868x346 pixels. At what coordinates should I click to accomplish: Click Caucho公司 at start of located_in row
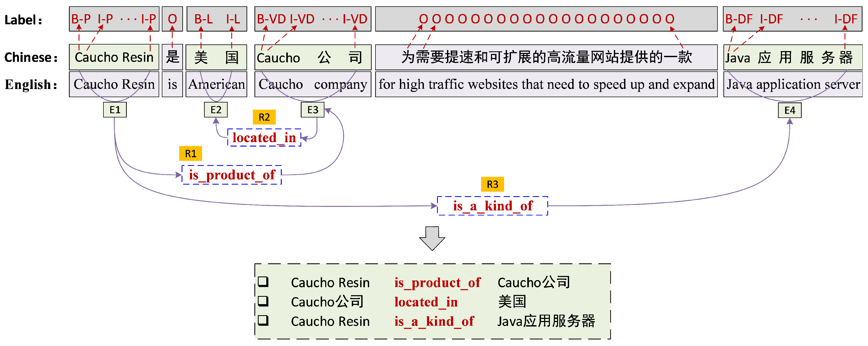(x=327, y=302)
